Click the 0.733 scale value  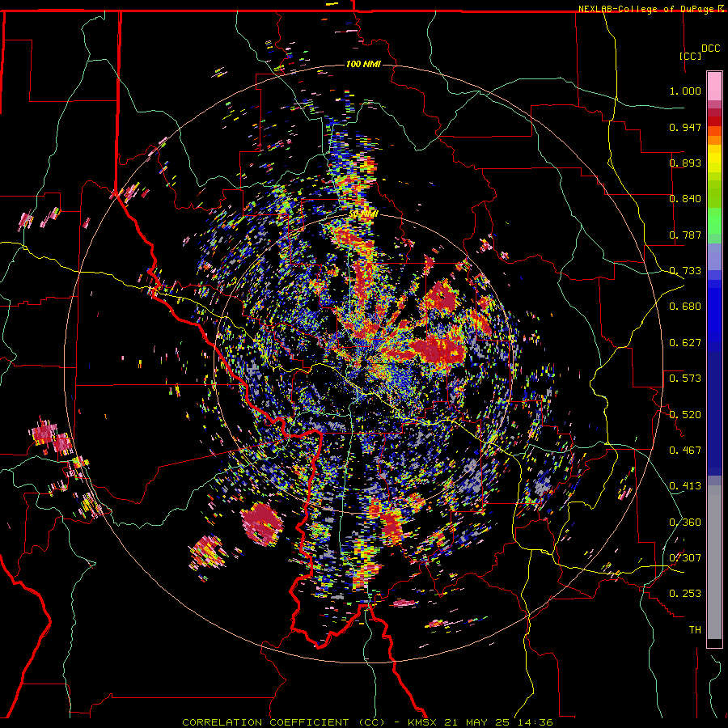click(685, 271)
